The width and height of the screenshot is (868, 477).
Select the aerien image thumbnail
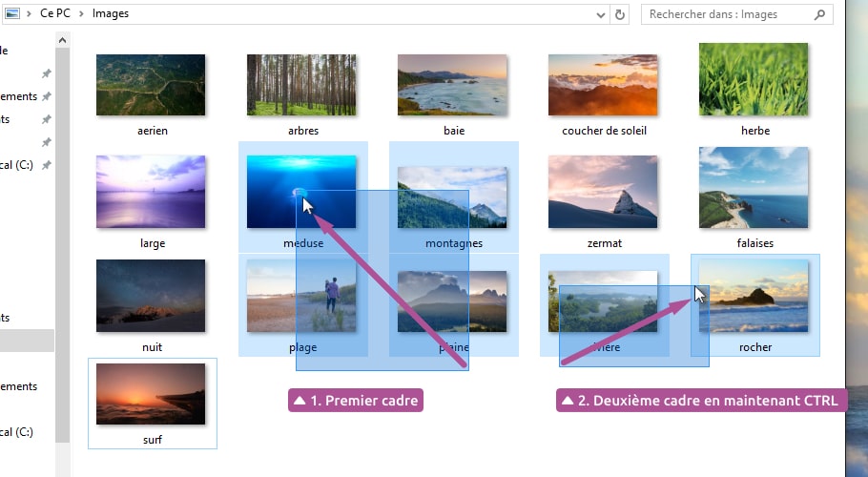151,85
